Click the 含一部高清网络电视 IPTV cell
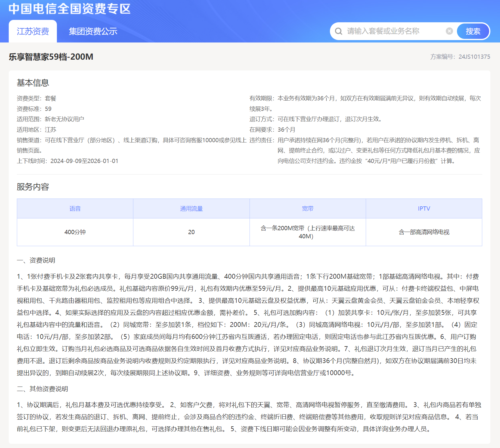The width and height of the screenshot is (500, 448). coord(424,232)
